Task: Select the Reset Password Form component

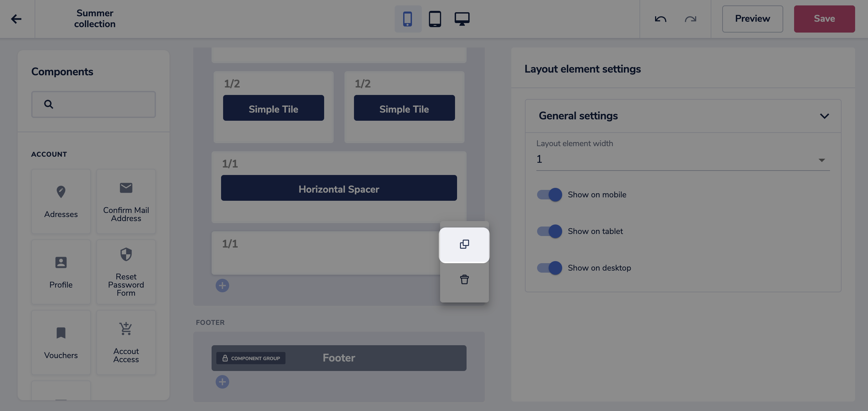Action: click(126, 272)
